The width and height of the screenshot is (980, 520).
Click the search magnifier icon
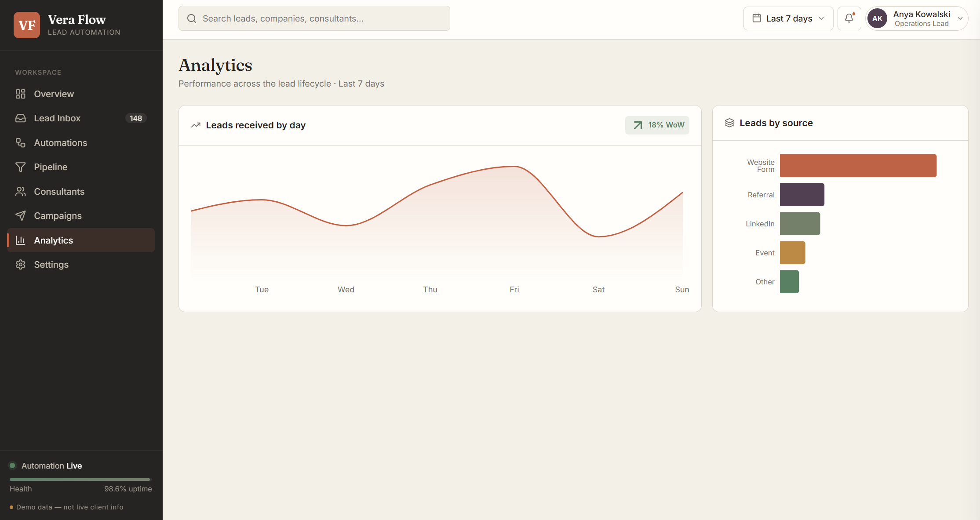(192, 18)
